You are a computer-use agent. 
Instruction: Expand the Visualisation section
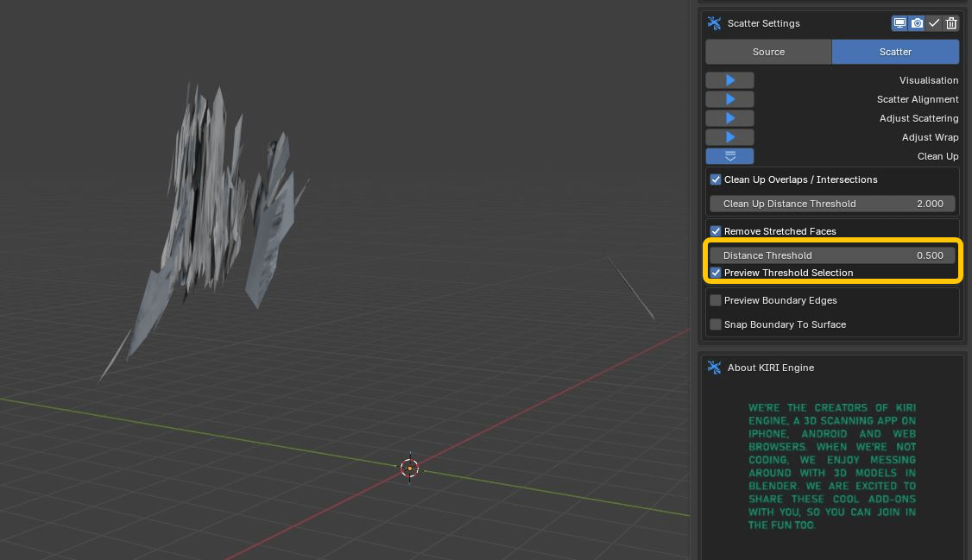pyautogui.click(x=729, y=80)
